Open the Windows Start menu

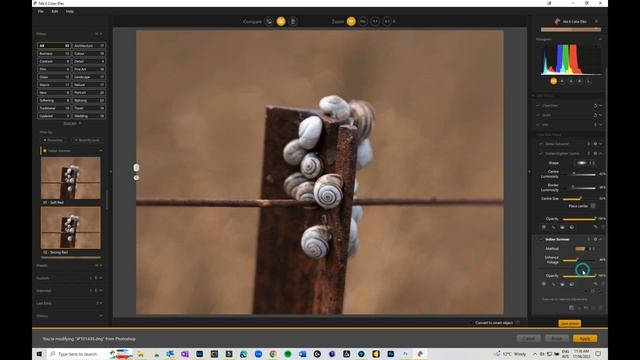[x=40, y=354]
